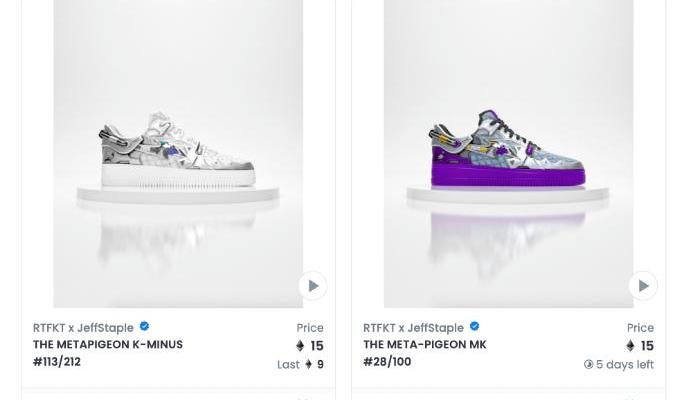Click clock icon beside 5 days left
Viewport: 678px width, 400px height.
(589, 365)
